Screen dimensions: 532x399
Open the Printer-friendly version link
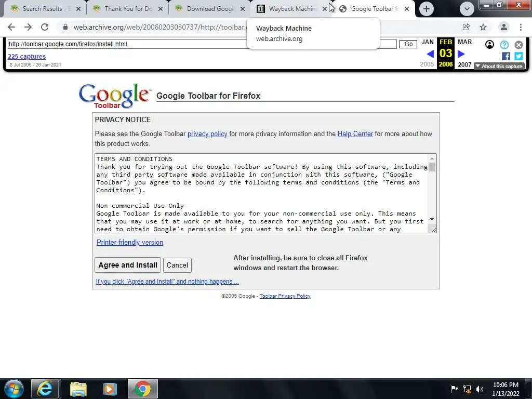click(130, 243)
